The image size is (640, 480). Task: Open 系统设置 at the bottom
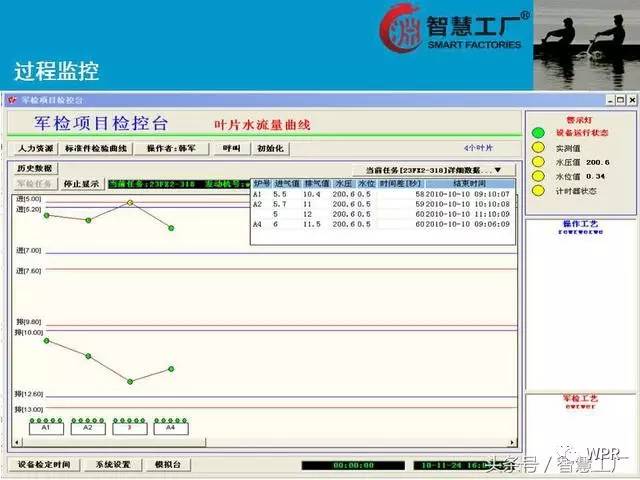click(x=112, y=465)
